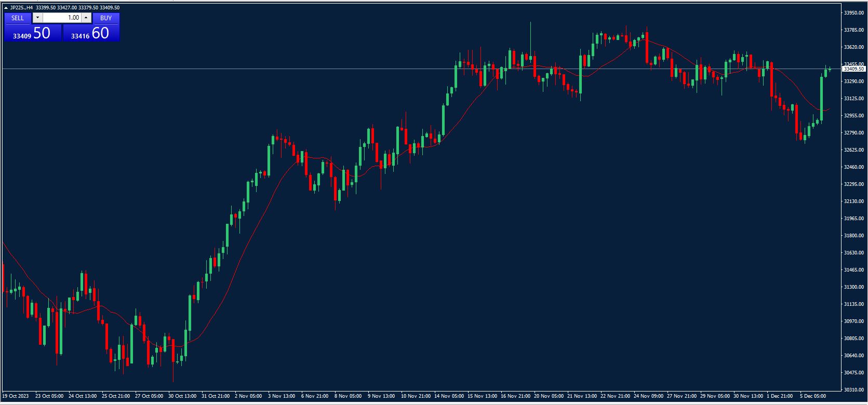
Task: Click the 32130.00 price scale label
Action: (853, 201)
